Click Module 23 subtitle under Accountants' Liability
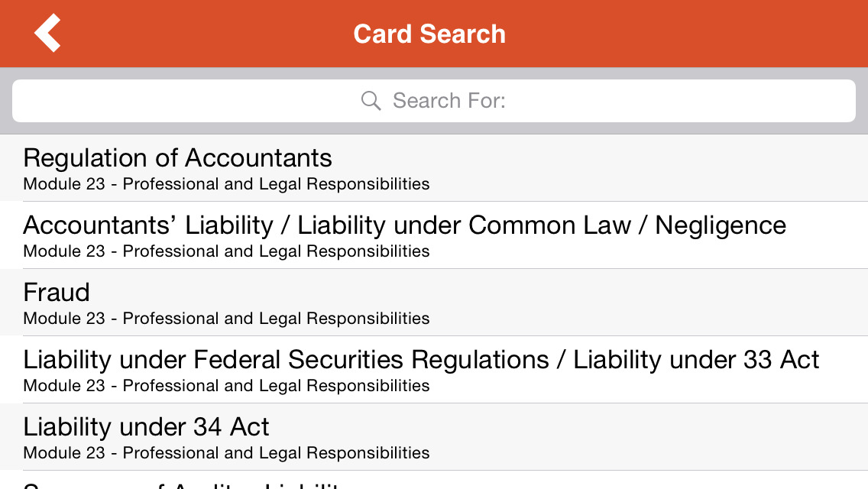Image resolution: width=868 pixels, height=489 pixels. click(226, 251)
